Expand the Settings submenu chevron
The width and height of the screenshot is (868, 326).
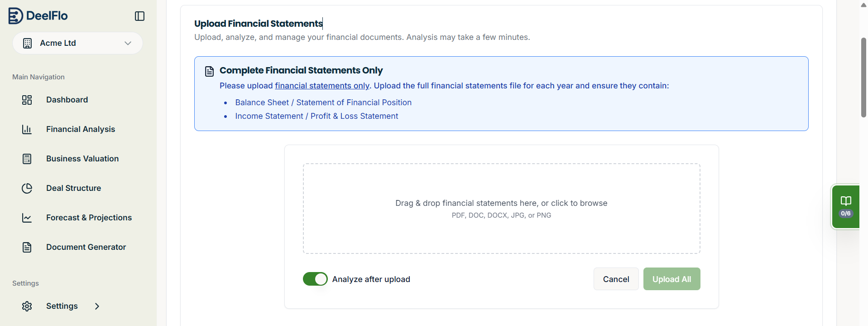coord(97,306)
